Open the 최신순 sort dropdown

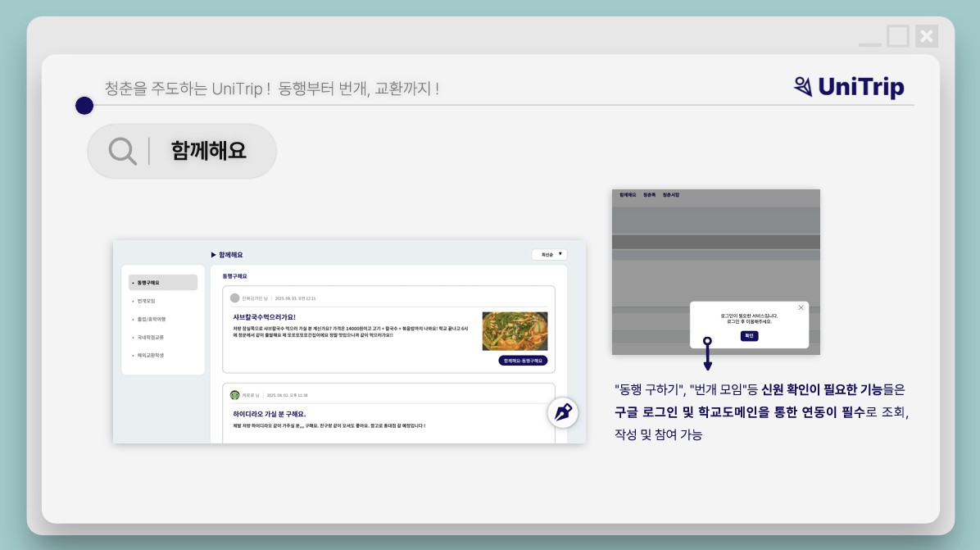click(549, 254)
